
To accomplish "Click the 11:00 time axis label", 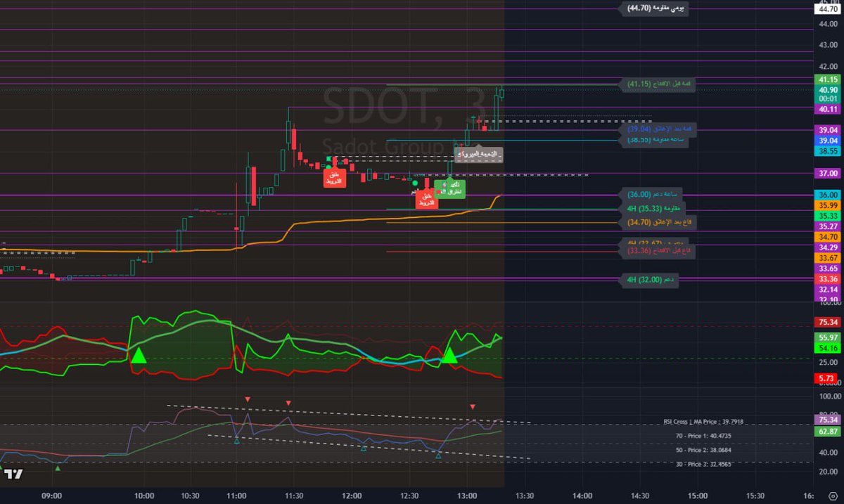I will [237, 495].
